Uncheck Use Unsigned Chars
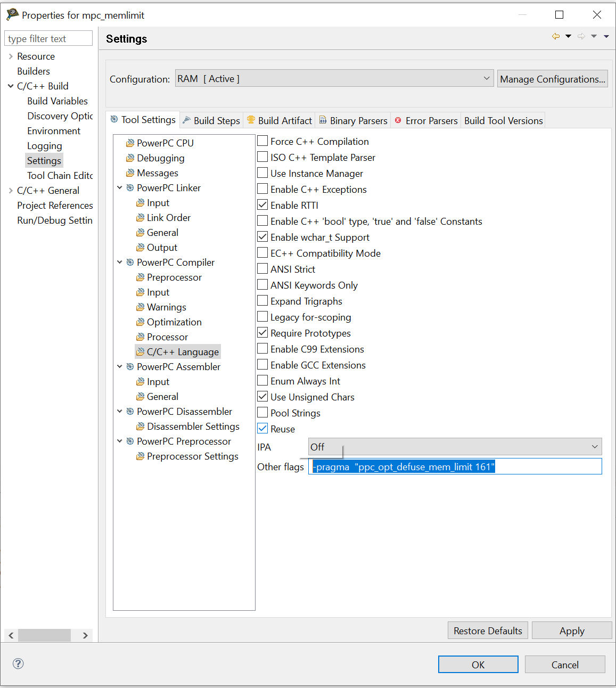The width and height of the screenshot is (616, 688). pos(262,396)
